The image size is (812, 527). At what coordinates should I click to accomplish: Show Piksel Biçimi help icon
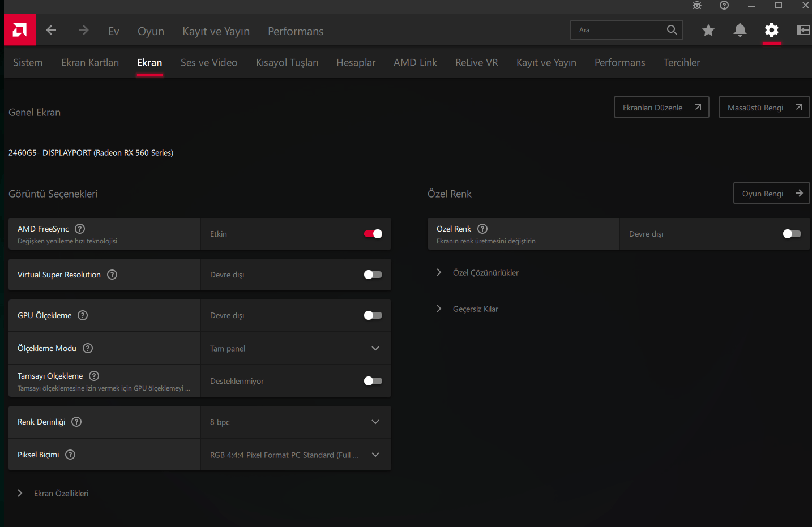point(70,455)
